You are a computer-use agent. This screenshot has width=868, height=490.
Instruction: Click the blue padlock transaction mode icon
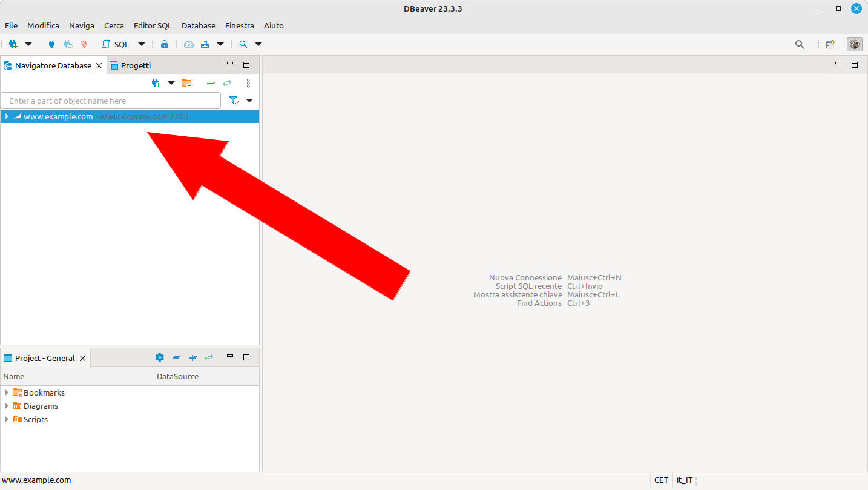tap(165, 44)
